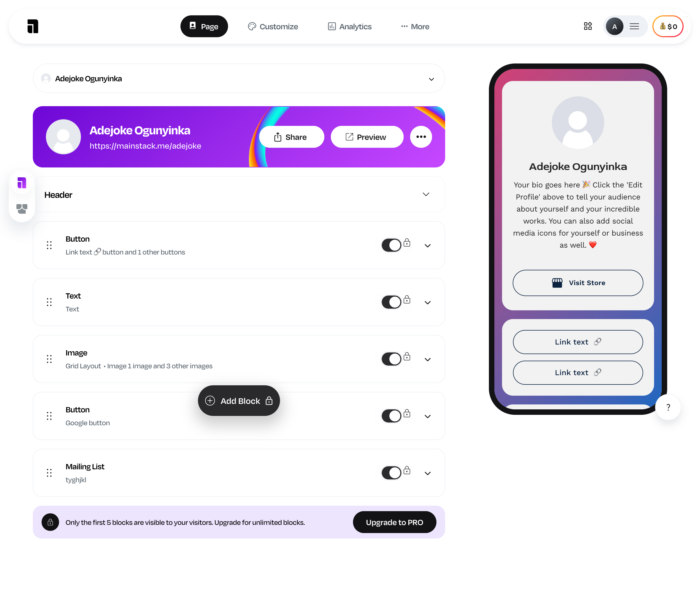Image resolution: width=700 pixels, height=602 pixels.
Task: Expand the Text block dropdown arrow
Action: pyautogui.click(x=428, y=302)
